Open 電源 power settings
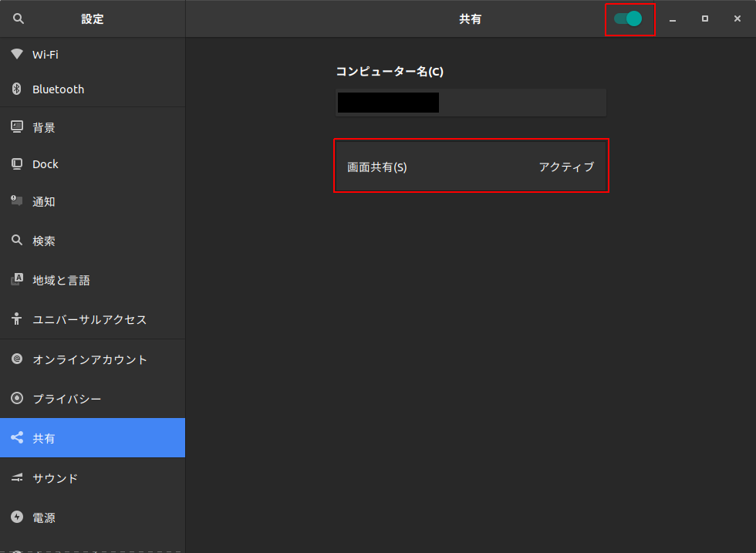The height and width of the screenshot is (553, 756). pyautogui.click(x=93, y=518)
